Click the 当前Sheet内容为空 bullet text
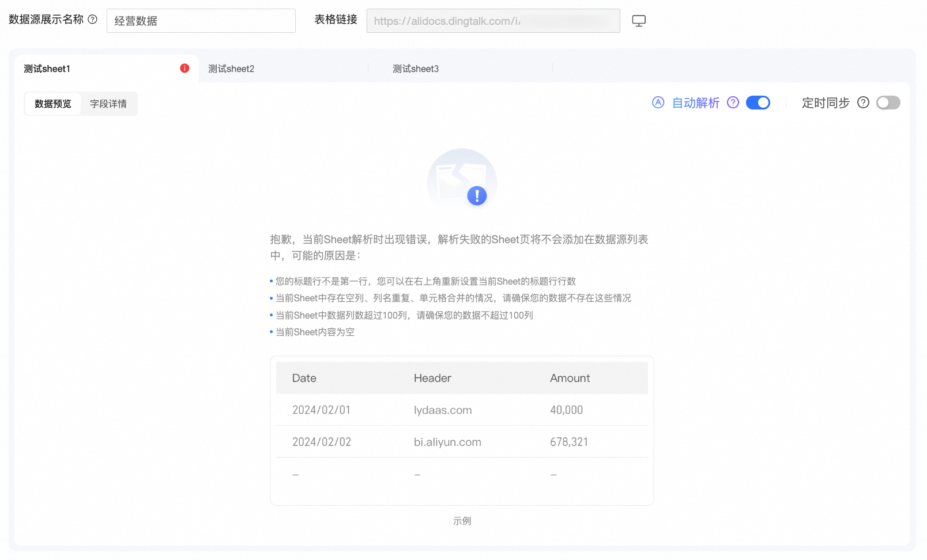This screenshot has height=560, width=927. [x=315, y=332]
